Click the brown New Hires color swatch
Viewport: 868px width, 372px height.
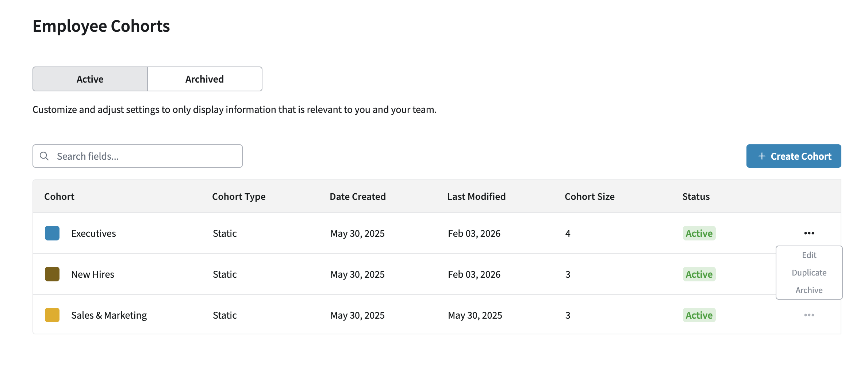point(52,274)
